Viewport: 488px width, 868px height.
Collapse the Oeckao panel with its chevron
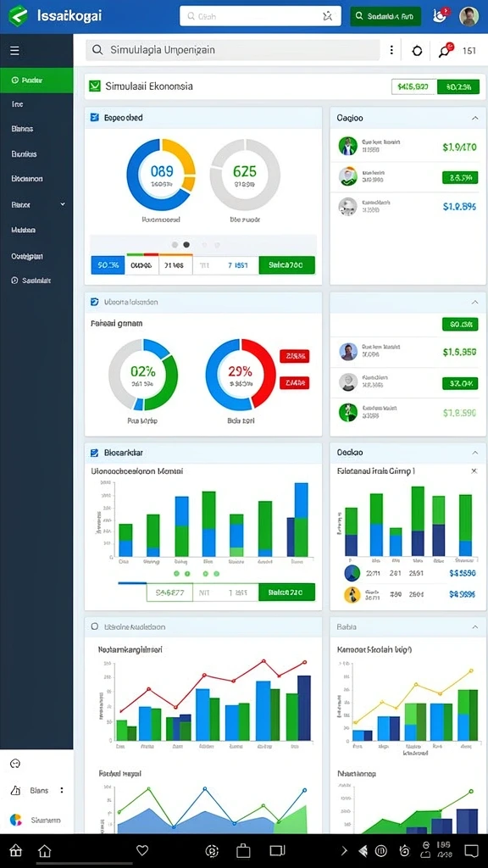474,453
